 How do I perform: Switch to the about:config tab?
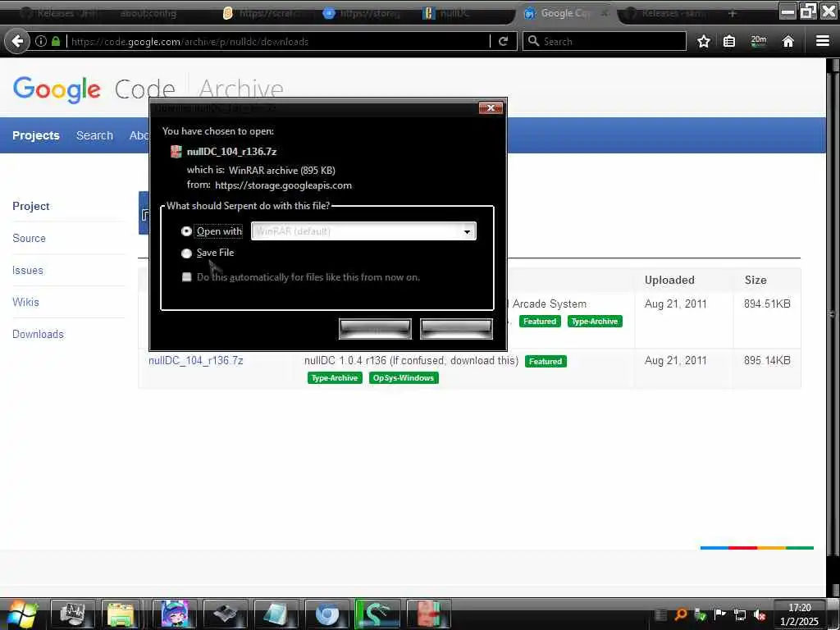tap(148, 13)
